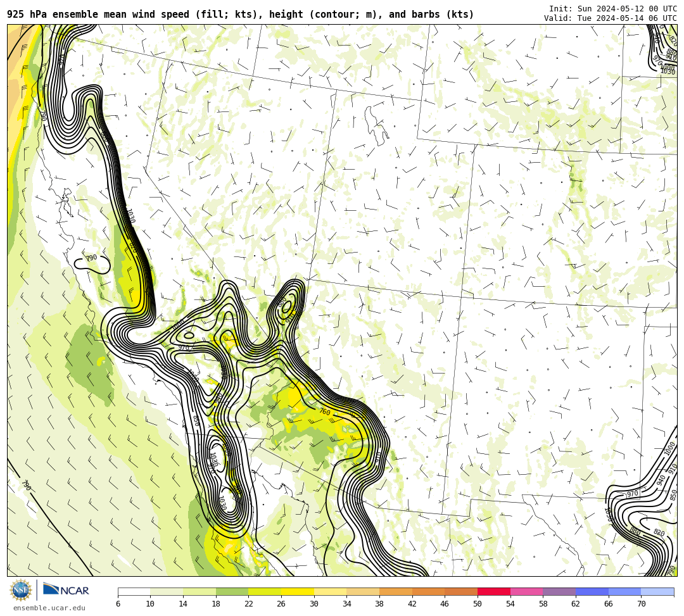
Task: Click the 760 height contour label
Action: pos(325,412)
